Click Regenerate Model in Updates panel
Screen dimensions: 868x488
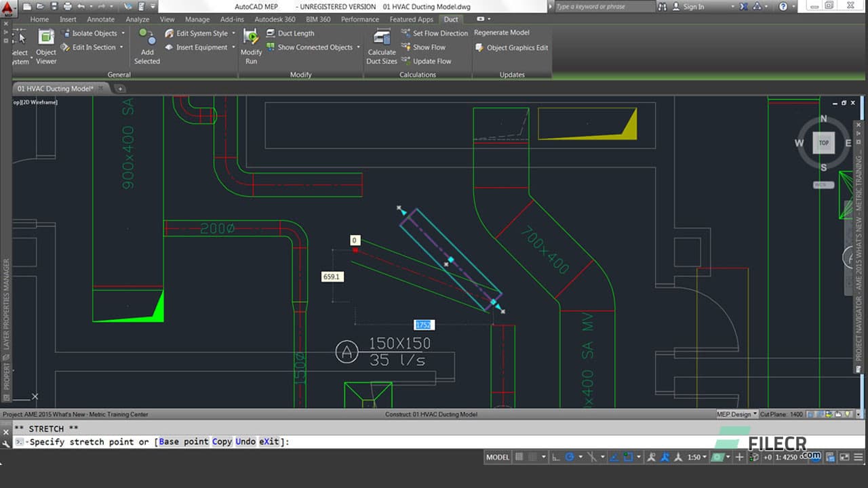(x=502, y=33)
